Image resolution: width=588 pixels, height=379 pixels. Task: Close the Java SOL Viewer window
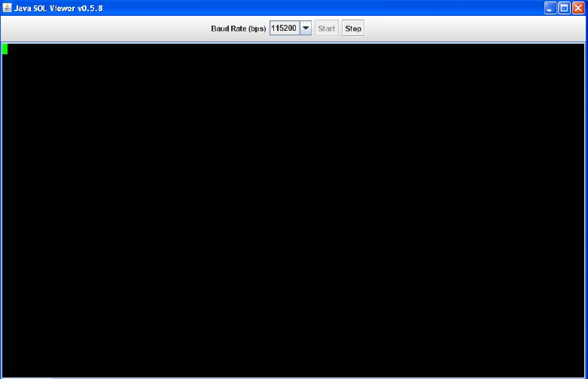[x=578, y=8]
